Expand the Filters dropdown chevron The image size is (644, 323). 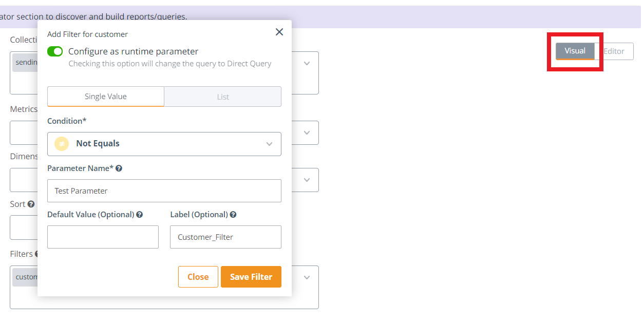pos(307,278)
